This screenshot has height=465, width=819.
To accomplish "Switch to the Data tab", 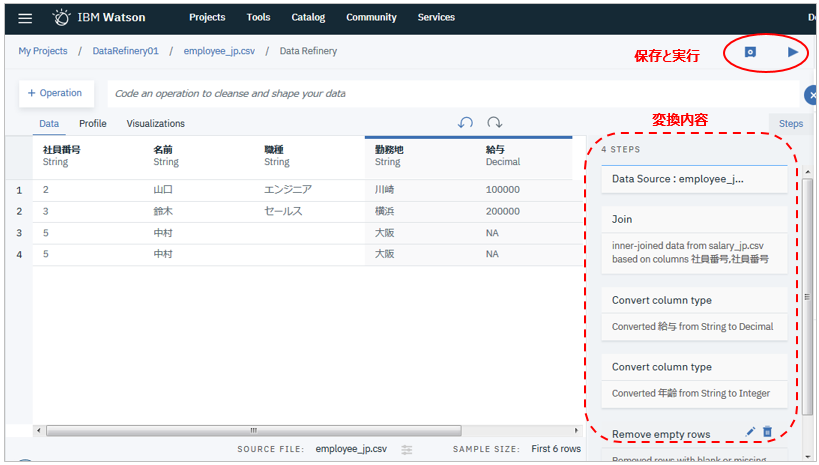I will point(49,123).
